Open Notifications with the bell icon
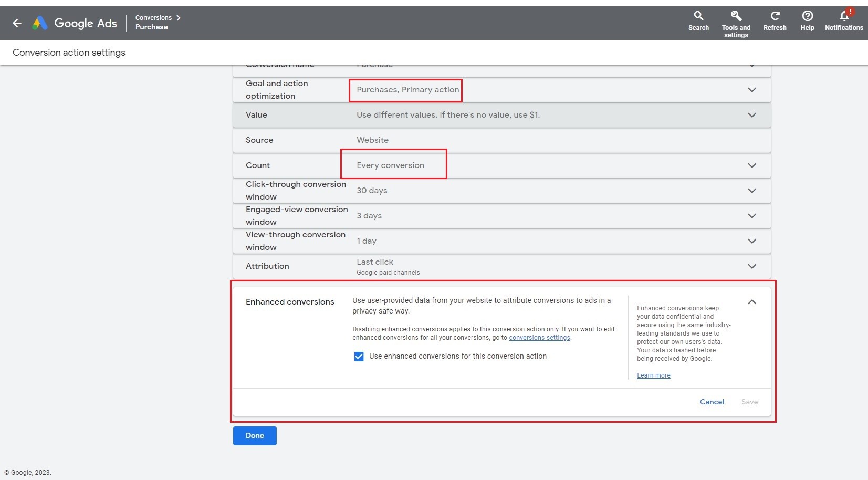Viewport: 868px width, 480px height. pyautogui.click(x=843, y=16)
